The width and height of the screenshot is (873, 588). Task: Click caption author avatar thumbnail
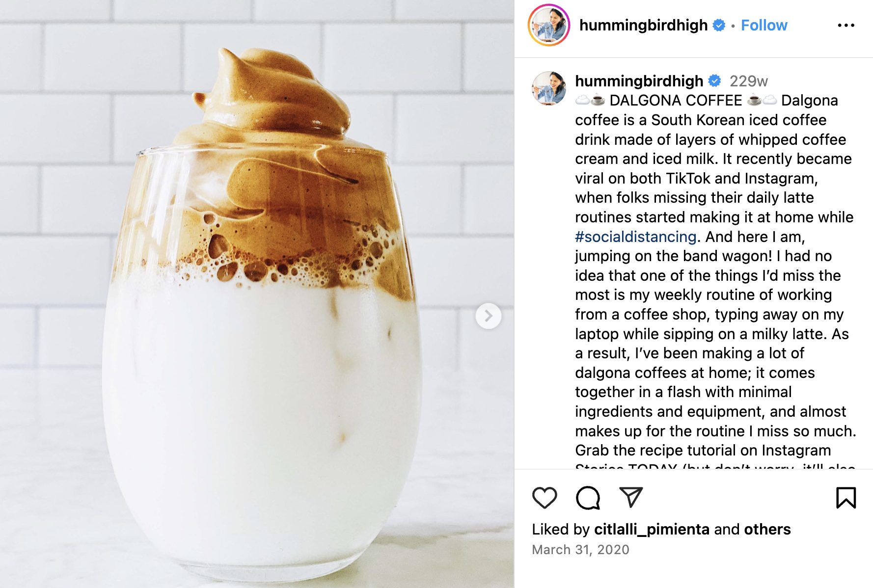tap(549, 88)
